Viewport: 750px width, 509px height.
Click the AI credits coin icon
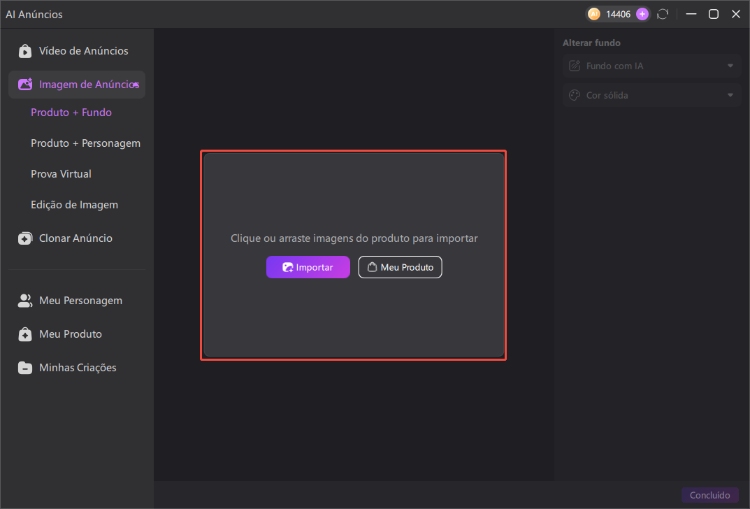coord(594,14)
